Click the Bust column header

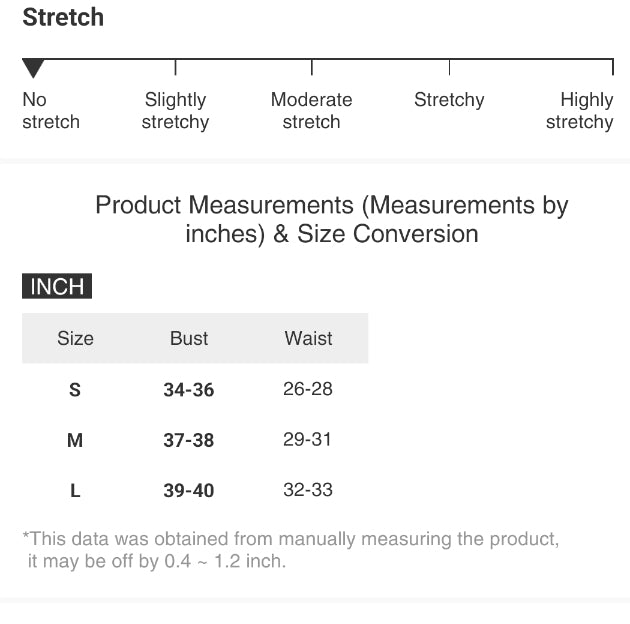coord(189,338)
